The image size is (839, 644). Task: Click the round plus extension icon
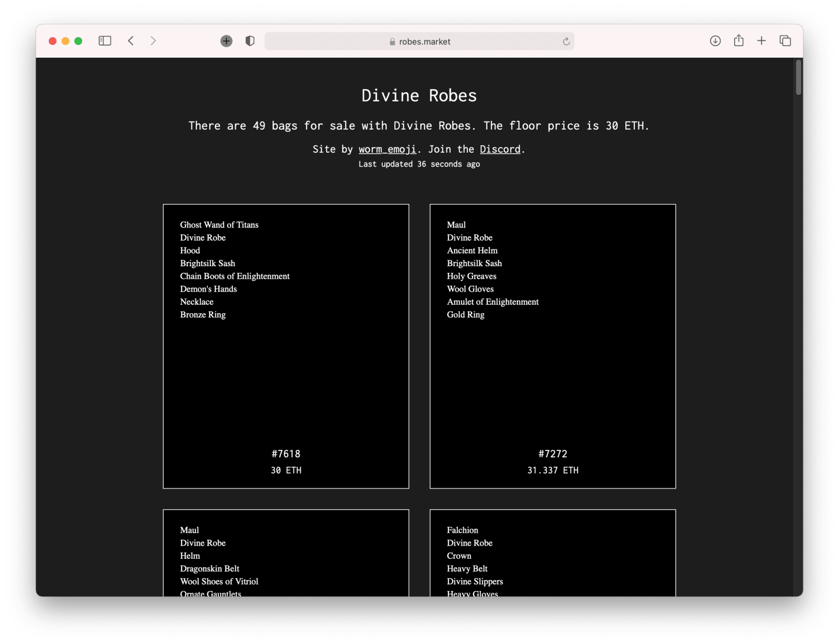[x=226, y=41]
